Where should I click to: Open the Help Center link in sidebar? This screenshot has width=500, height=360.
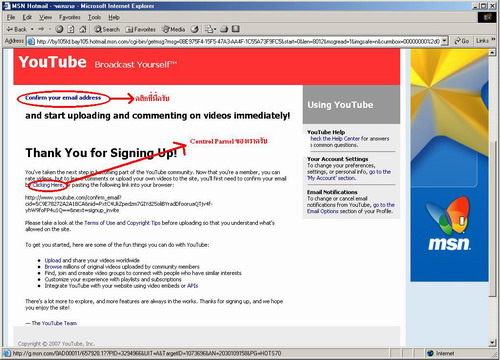pos(335,138)
